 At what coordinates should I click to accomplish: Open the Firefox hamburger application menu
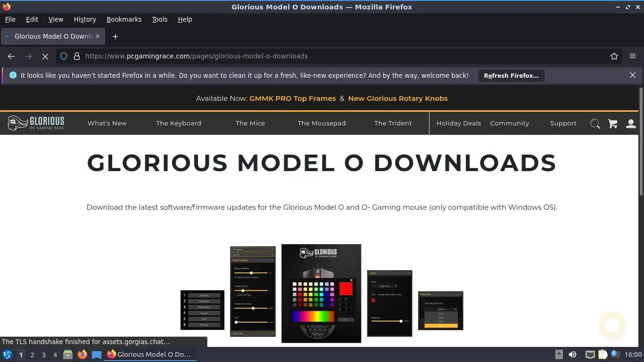click(633, 56)
